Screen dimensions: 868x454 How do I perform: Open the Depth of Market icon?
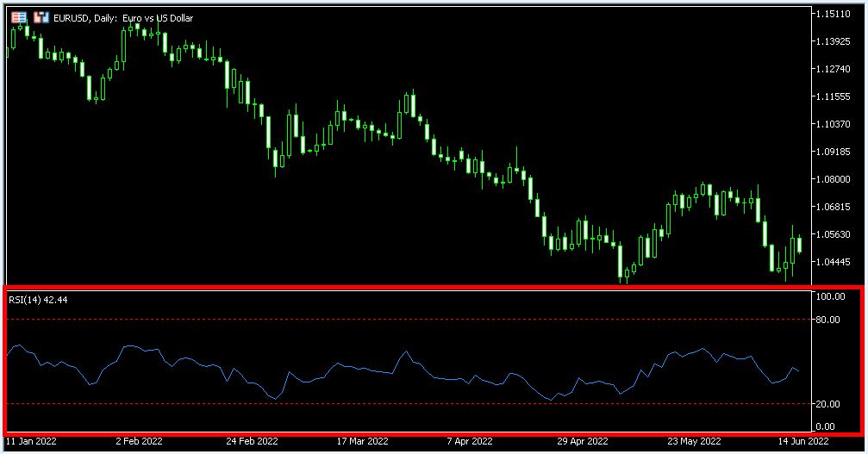click(41, 16)
